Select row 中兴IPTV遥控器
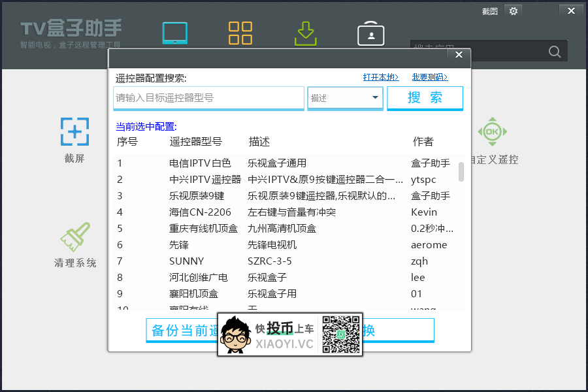This screenshot has height=392, width=588. pos(285,180)
